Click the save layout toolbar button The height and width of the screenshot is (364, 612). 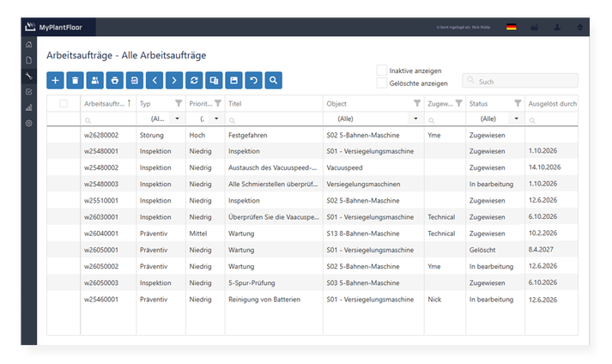coord(233,81)
